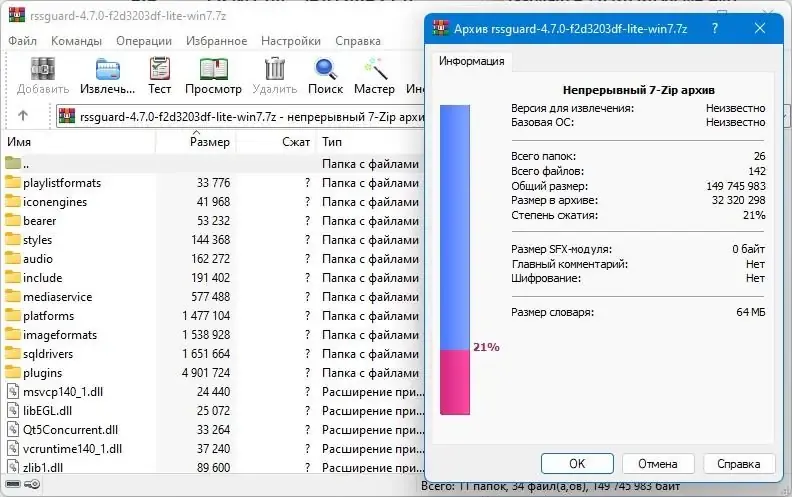Click the Размер в архиве value 32 320 298

(738, 200)
